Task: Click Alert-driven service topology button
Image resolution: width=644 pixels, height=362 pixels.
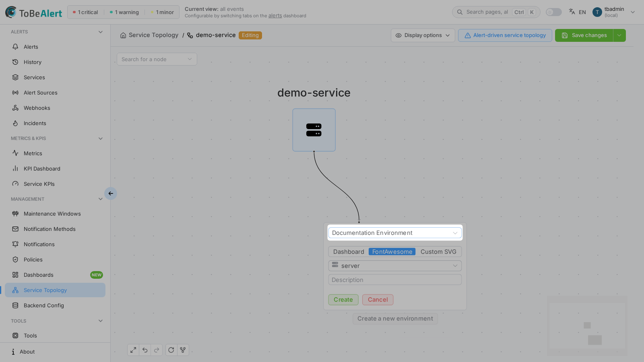Action: pyautogui.click(x=505, y=35)
